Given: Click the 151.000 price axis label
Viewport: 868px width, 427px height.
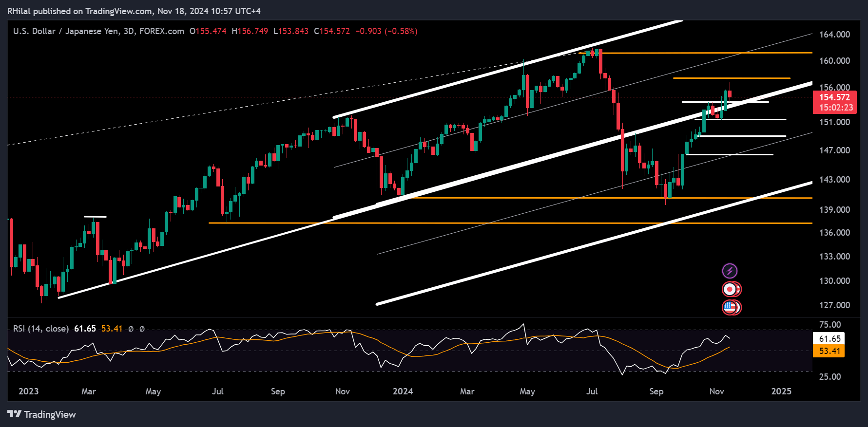Looking at the screenshot, I should (x=834, y=122).
